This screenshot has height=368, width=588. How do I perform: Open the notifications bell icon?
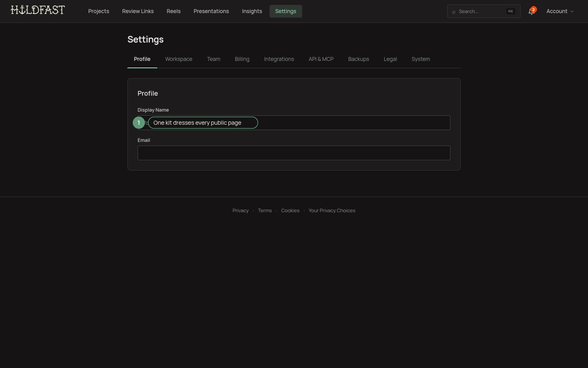(x=531, y=11)
